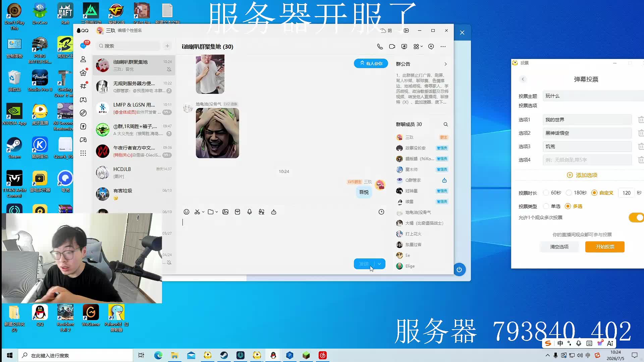Open HCDJLB conversation

tap(134, 173)
